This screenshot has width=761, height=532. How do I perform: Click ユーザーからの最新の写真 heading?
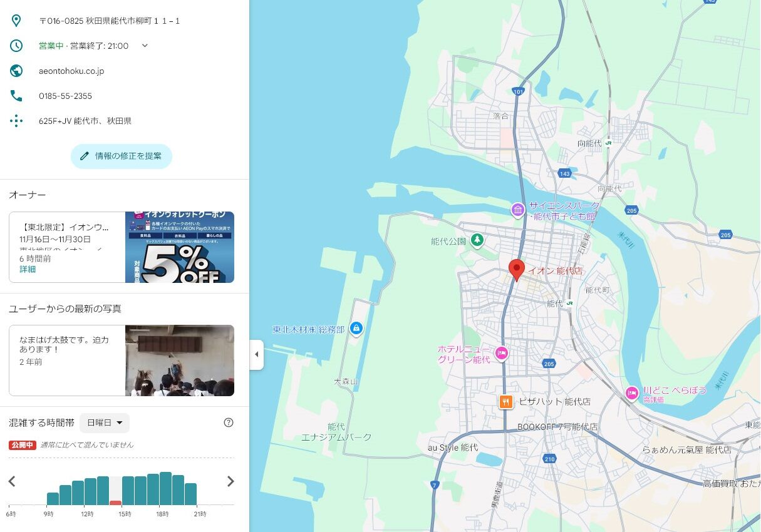[x=65, y=309]
